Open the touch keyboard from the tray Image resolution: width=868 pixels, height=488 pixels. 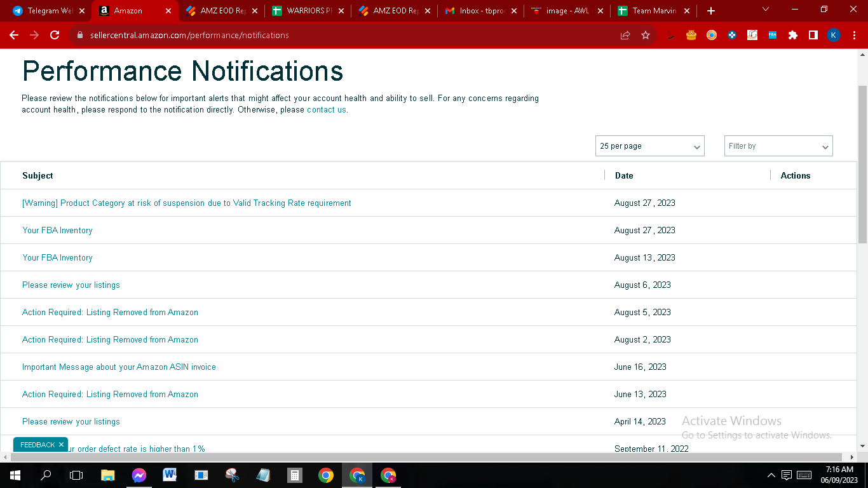804,475
